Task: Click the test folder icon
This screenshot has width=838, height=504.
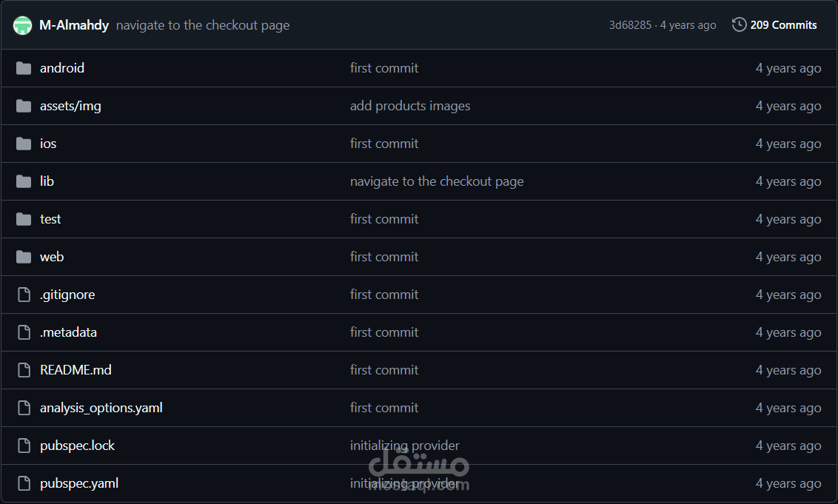Action: click(x=23, y=218)
